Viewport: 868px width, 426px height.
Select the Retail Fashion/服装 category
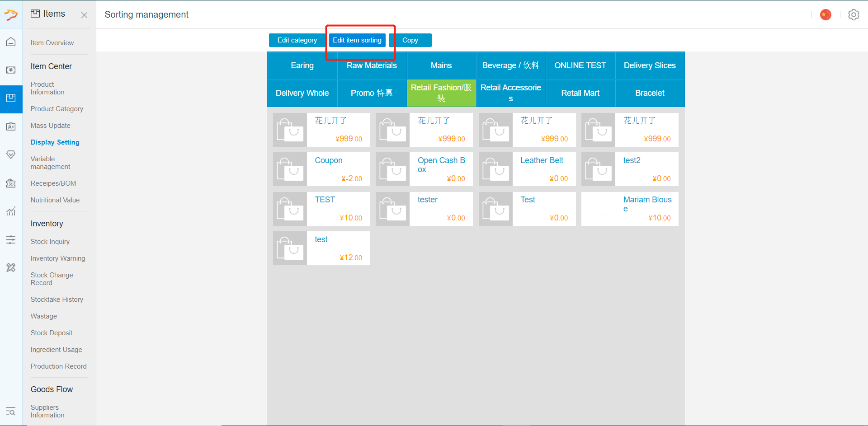point(441,93)
